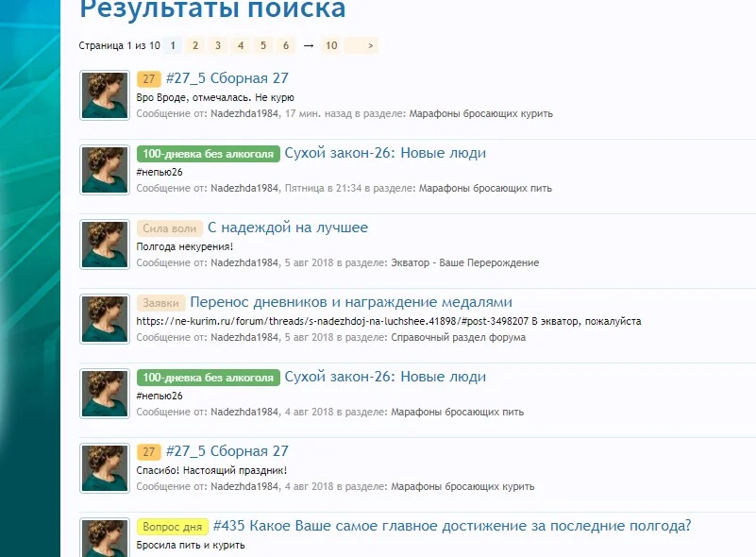Screen dimensions: 756x557
Task: Click the orange '27' badge on the second Сборная thread
Action: (x=149, y=452)
